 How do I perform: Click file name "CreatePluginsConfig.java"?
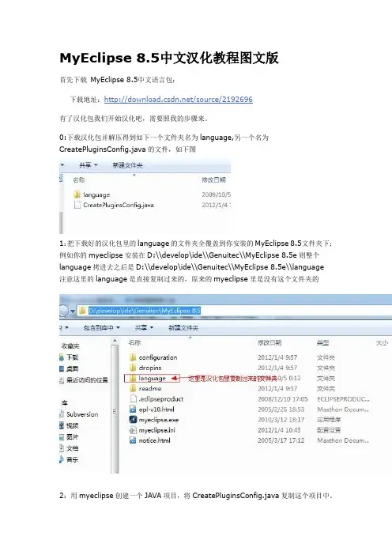119,205
